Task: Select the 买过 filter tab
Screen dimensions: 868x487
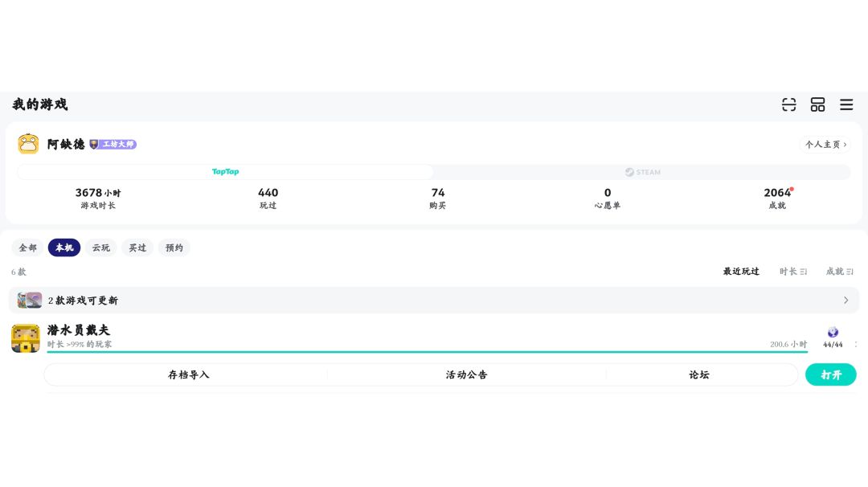Action: point(137,248)
